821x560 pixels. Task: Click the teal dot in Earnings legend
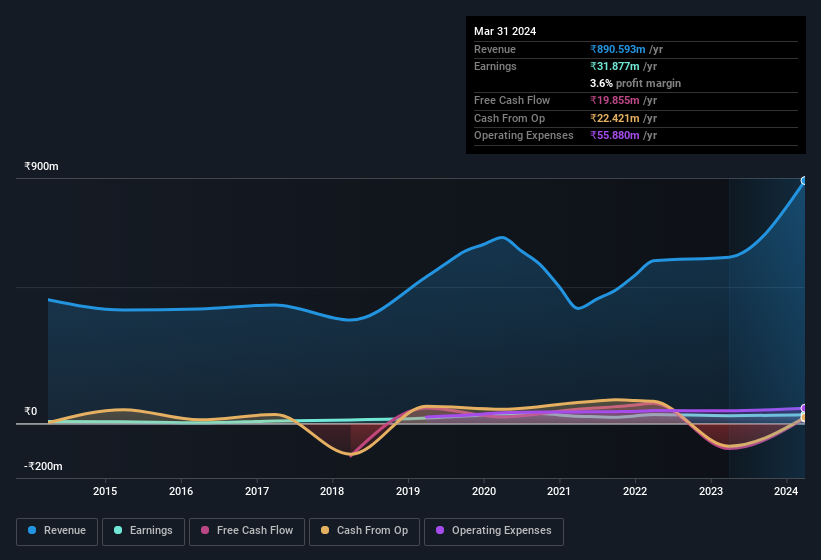coord(118,530)
